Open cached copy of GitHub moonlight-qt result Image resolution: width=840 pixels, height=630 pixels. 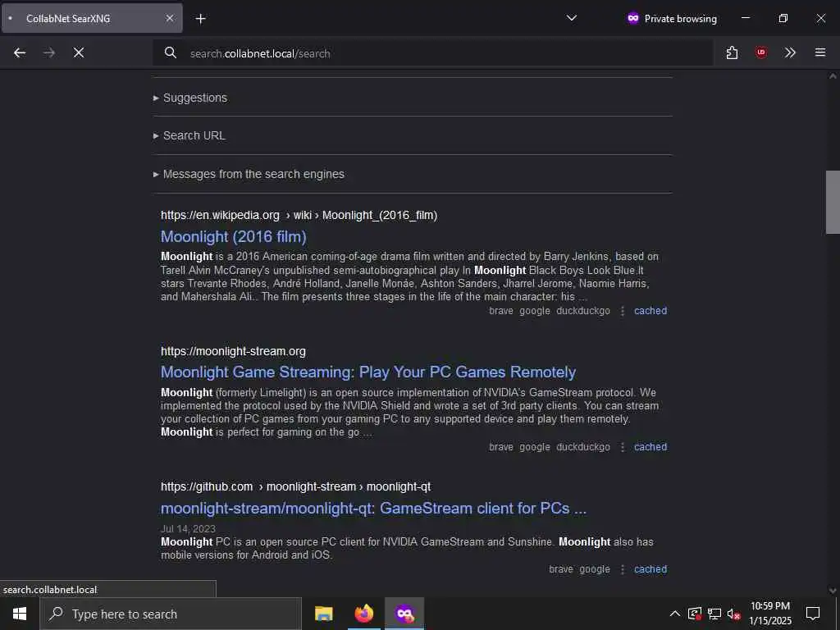pos(651,569)
